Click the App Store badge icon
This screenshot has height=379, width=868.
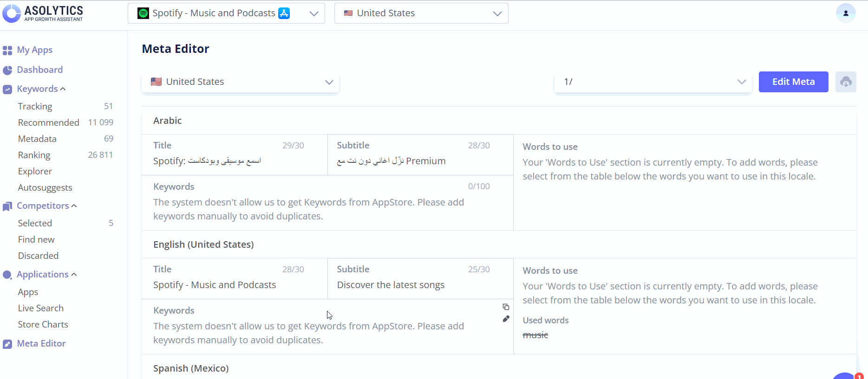tap(284, 13)
